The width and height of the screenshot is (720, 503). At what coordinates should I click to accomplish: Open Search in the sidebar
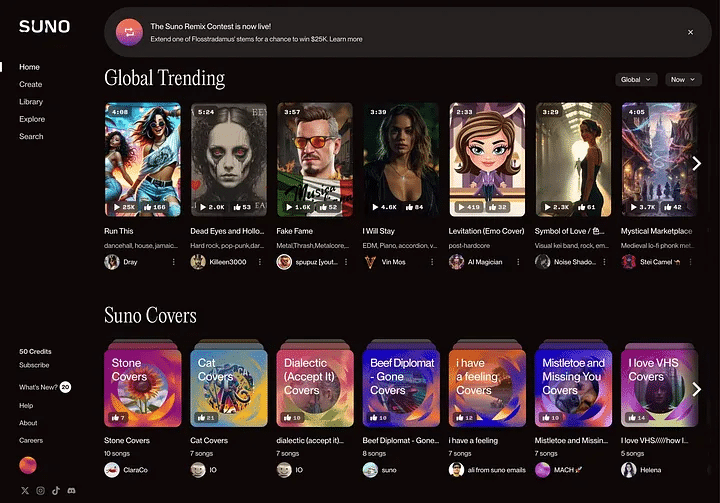coord(31,136)
